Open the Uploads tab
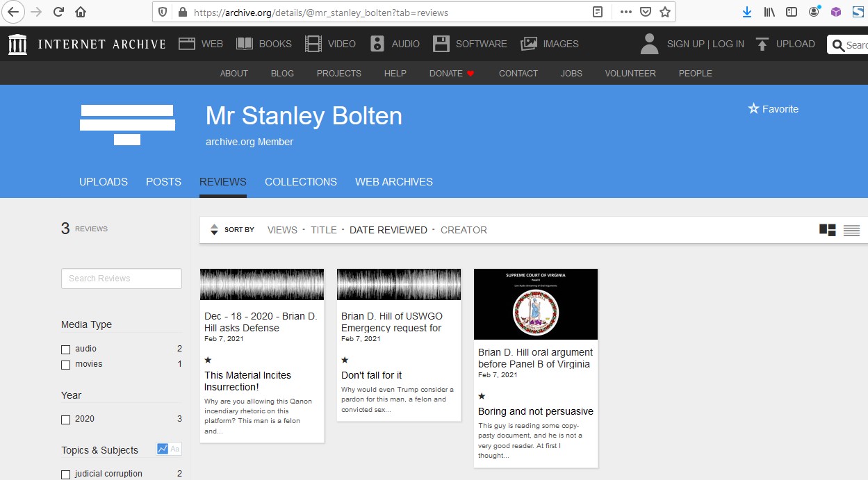Viewport: 868px width, 480px height. pyautogui.click(x=104, y=182)
